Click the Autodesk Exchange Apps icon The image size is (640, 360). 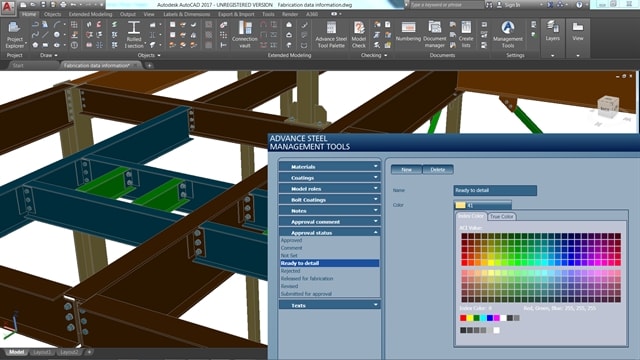coord(550,5)
